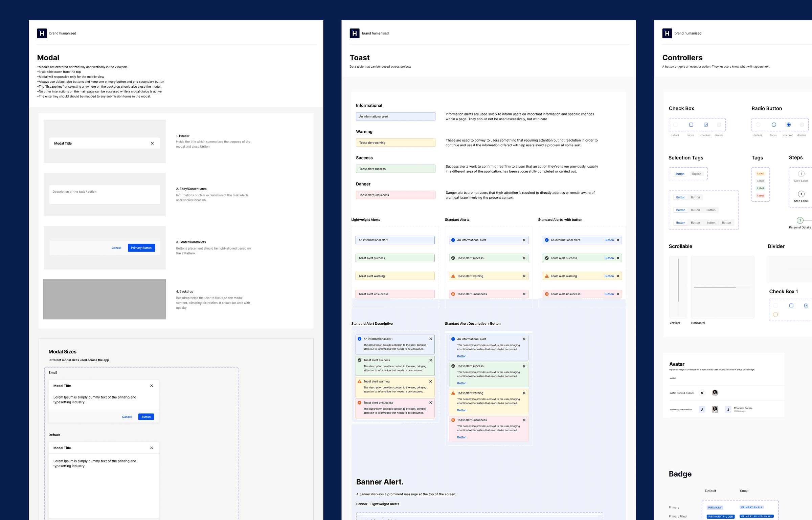Click the Chanaka Perera name text
The width and height of the screenshot is (812, 520).
point(743,408)
